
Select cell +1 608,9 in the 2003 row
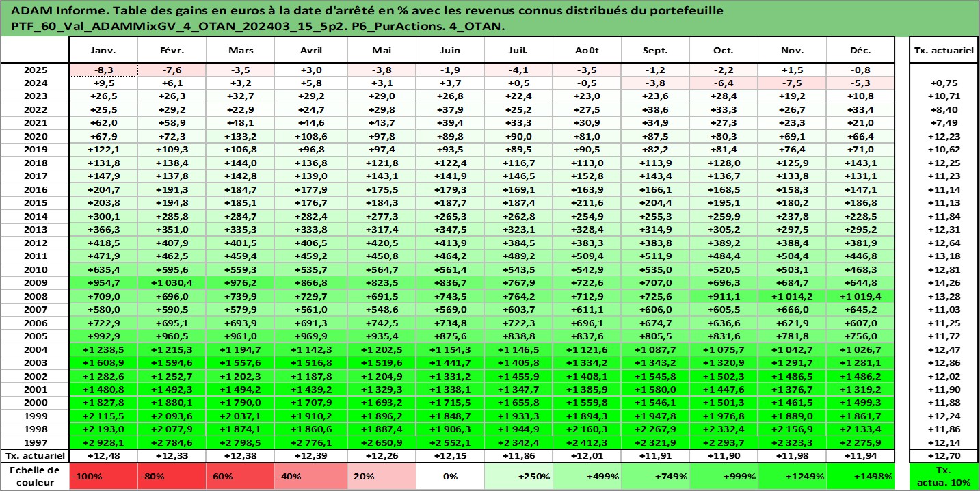click(x=103, y=362)
